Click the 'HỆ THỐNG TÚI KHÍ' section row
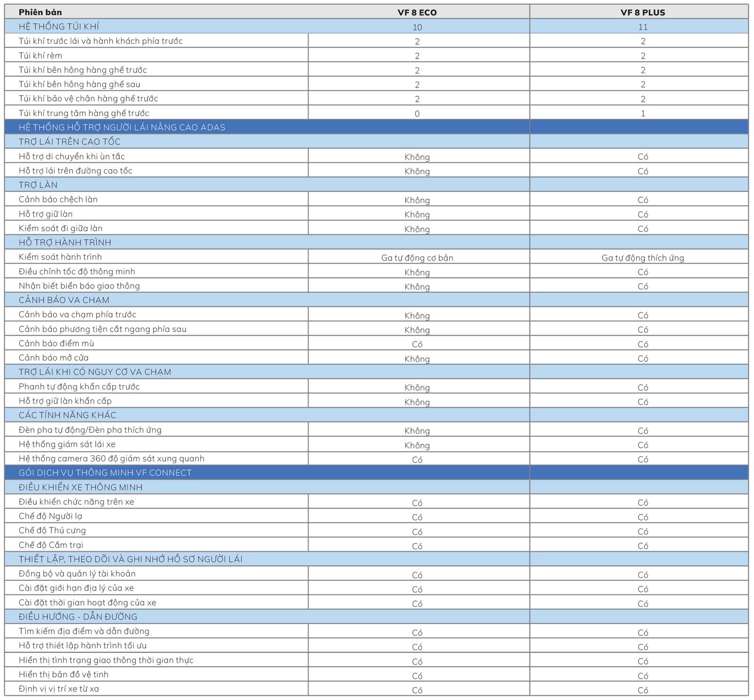 click(59, 27)
